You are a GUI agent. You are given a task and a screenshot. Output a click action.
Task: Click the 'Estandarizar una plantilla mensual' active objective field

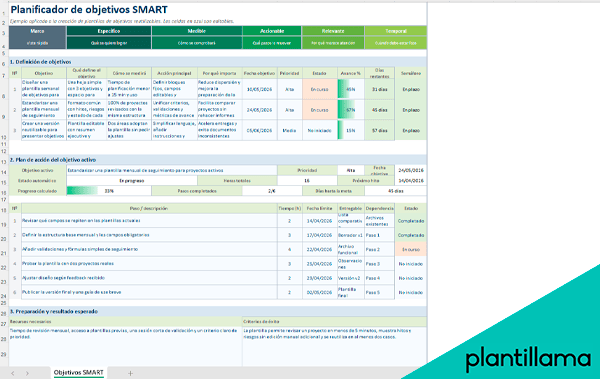pyautogui.click(x=172, y=170)
